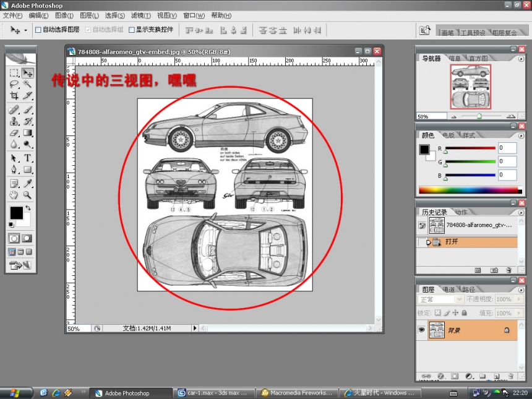Choose the Healing Brush tool
This screenshot has width=532, height=399.
tap(14, 109)
